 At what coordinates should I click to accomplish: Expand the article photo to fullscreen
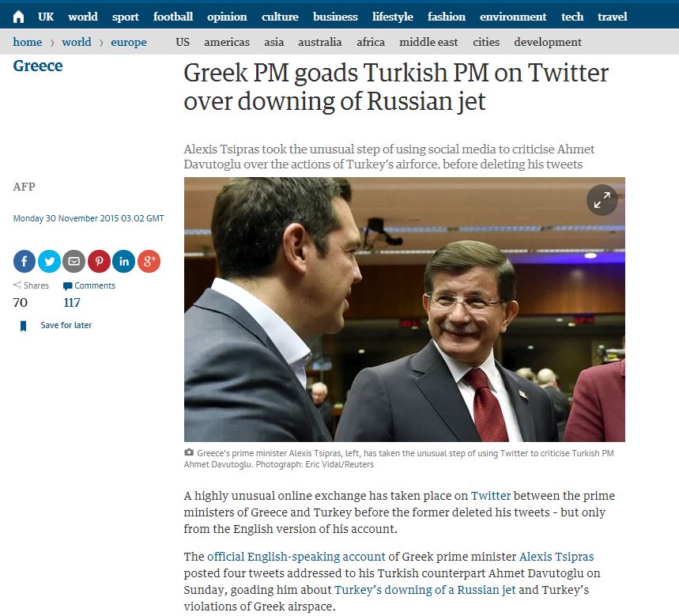(x=602, y=200)
